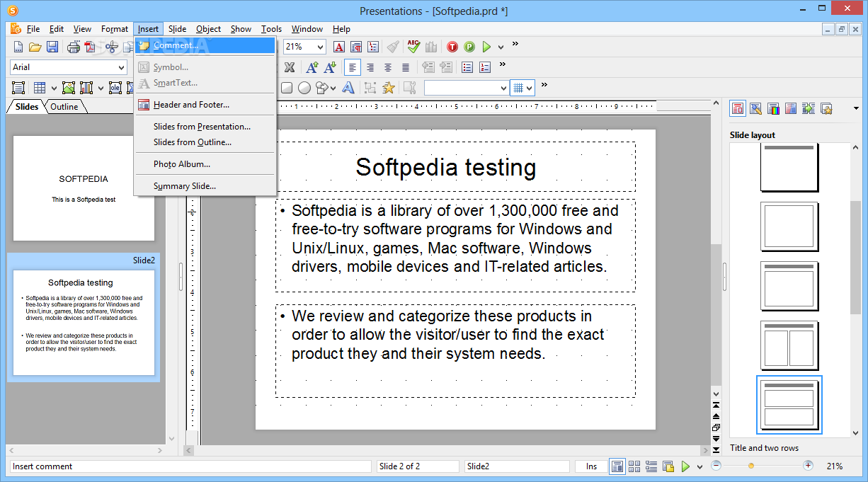Viewport: 868px width, 482px height.
Task: Open object animations star icon in sidebar
Action: [x=826, y=108]
